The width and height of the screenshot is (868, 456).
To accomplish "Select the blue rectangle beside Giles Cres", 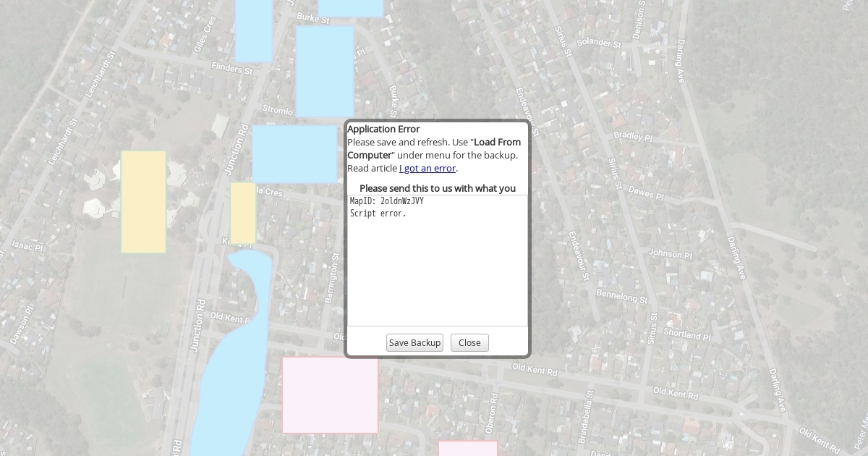I will (x=253, y=30).
